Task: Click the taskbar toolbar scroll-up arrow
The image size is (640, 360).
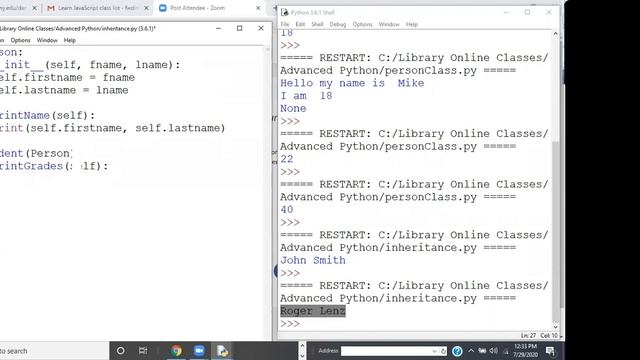Action: tap(302, 346)
